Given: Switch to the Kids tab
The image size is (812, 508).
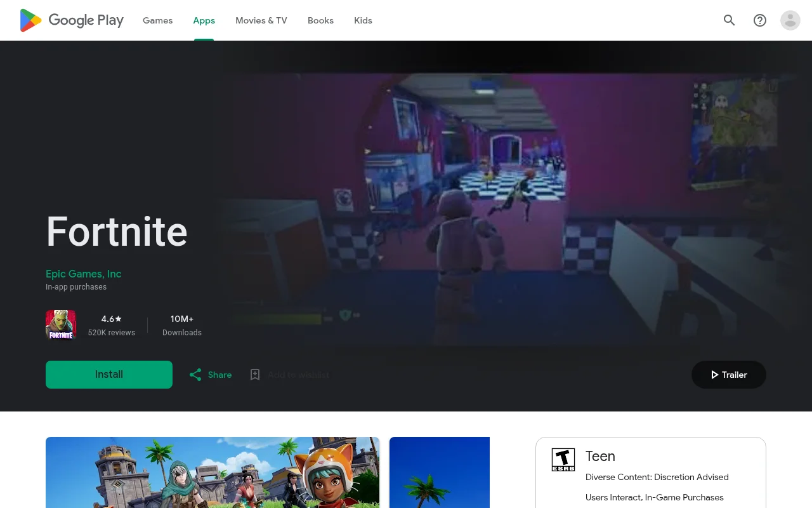Looking at the screenshot, I should tap(363, 20).
